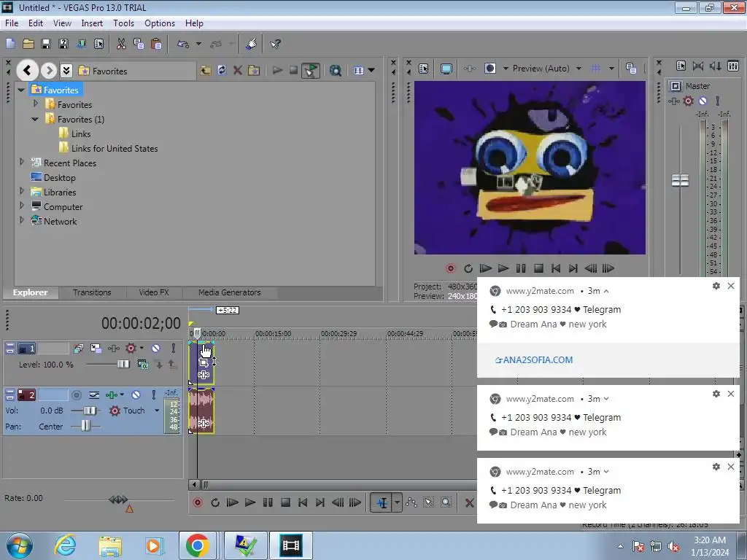Expand Computer tree node

21,206
